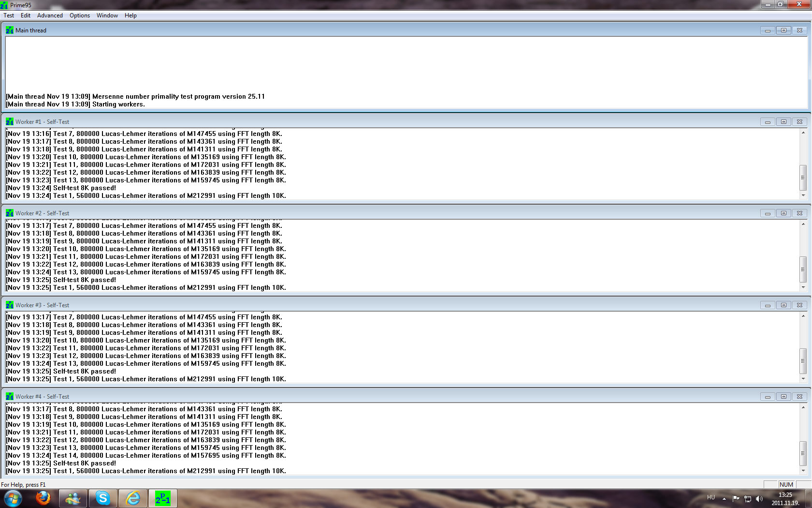Close the Worker #4 window
Screen dimensions: 812x508
(x=799, y=397)
